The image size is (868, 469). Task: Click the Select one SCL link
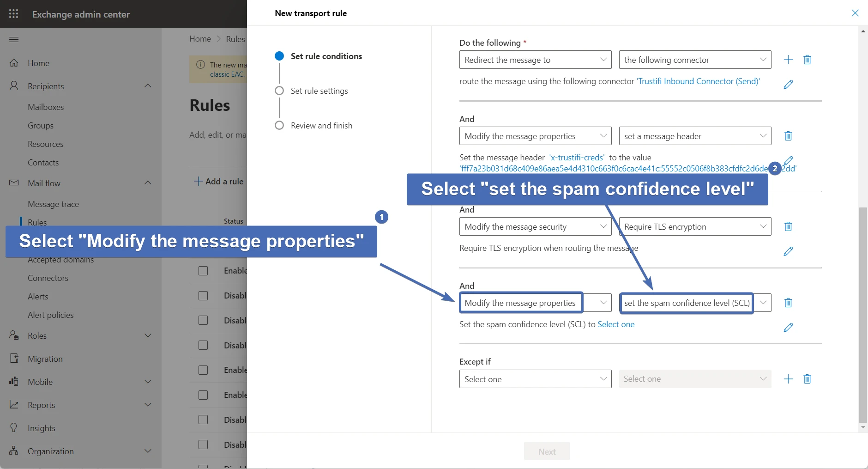coord(616,324)
